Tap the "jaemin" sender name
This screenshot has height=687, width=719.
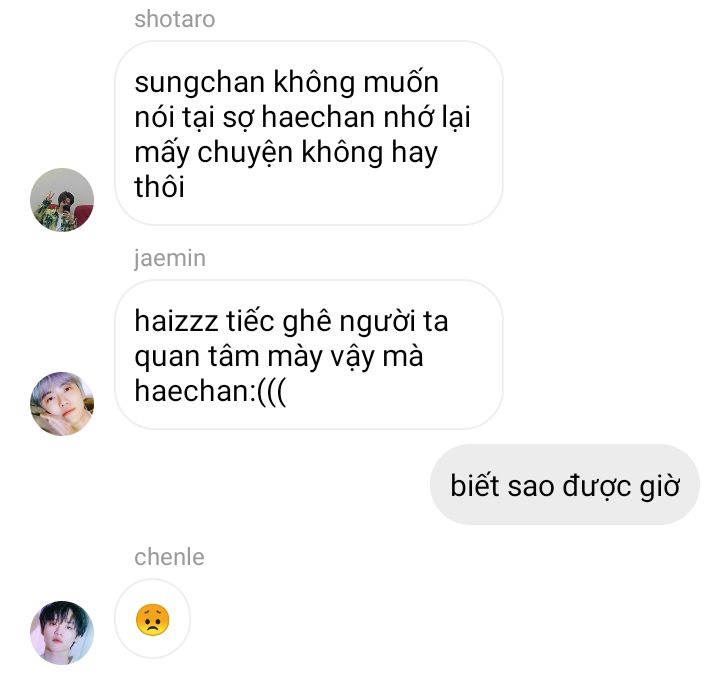coord(170,258)
